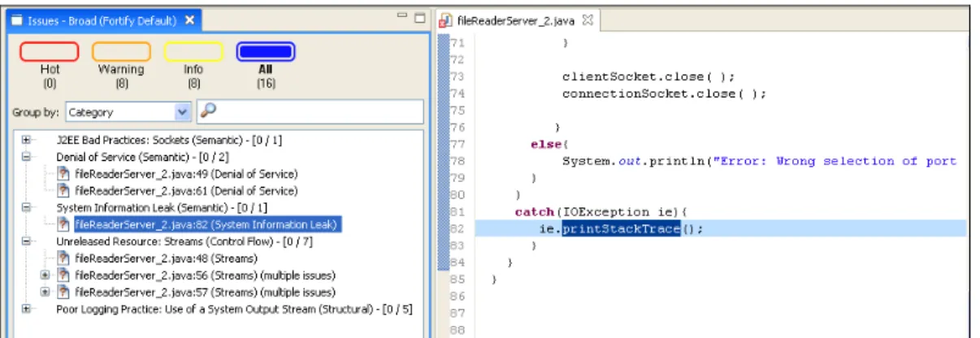Click clientSocket.close( ) on line 73

(648, 76)
